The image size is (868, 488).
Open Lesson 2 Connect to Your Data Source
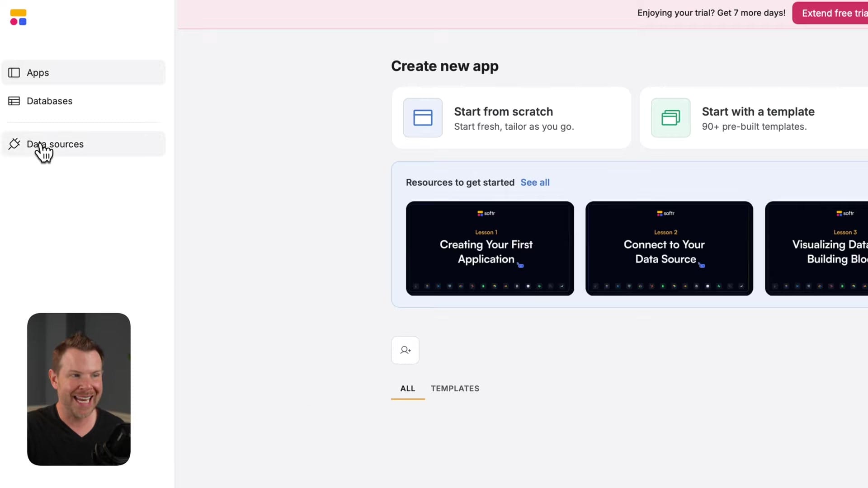[669, 249]
